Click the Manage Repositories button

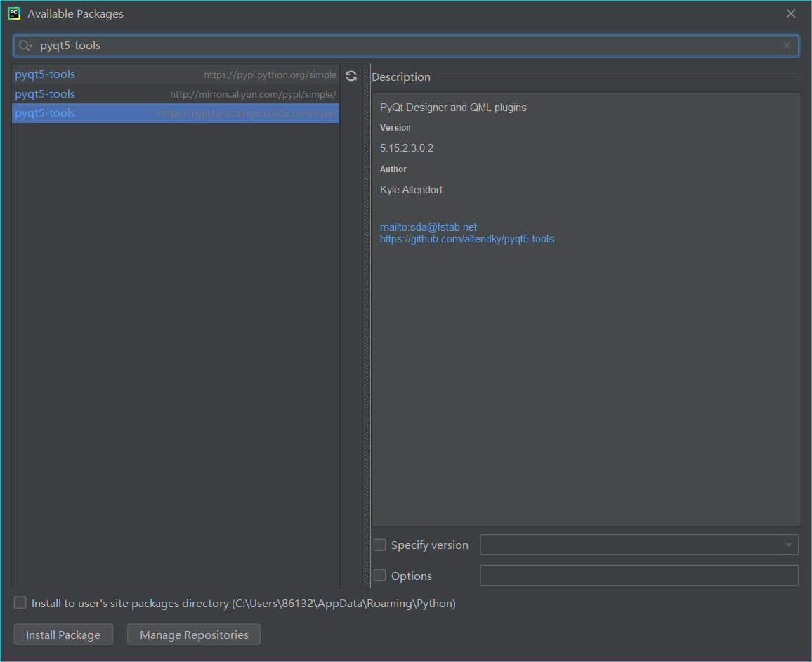coord(194,635)
